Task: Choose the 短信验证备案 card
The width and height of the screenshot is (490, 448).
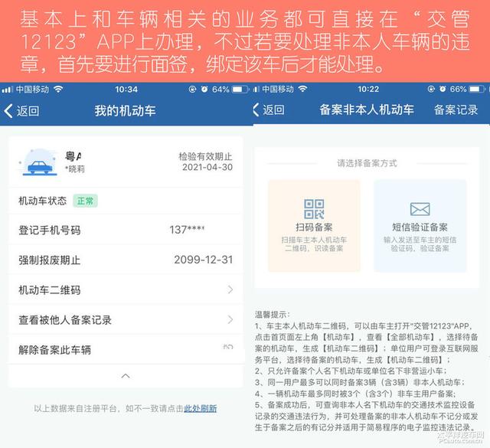Action: click(420, 225)
